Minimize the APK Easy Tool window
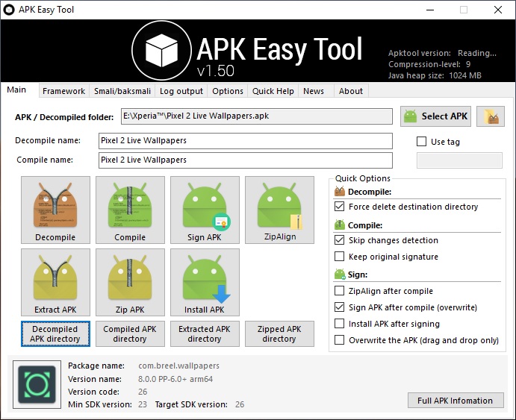The height and width of the screenshot is (420, 516). [x=430, y=10]
